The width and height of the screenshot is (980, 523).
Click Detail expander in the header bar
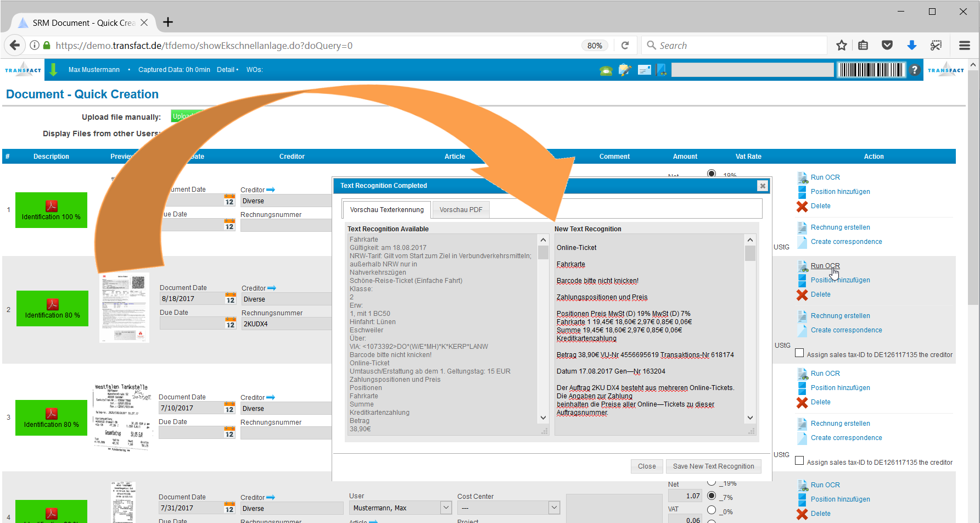227,70
